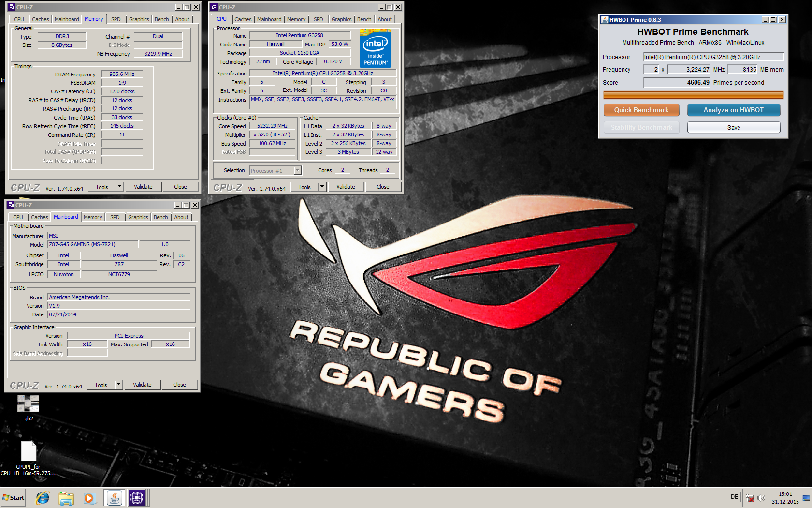Open About tab in Memory window

coord(182,19)
